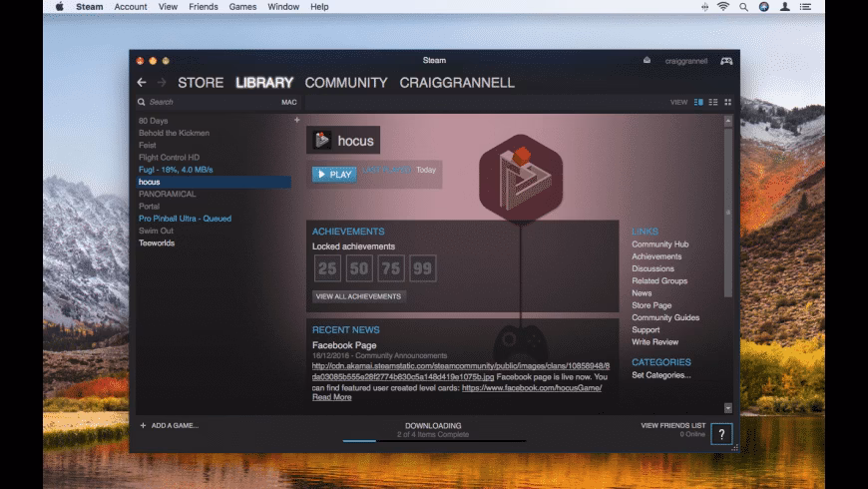The width and height of the screenshot is (868, 489).
Task: Click the hocus game icon in header
Action: pyautogui.click(x=321, y=140)
